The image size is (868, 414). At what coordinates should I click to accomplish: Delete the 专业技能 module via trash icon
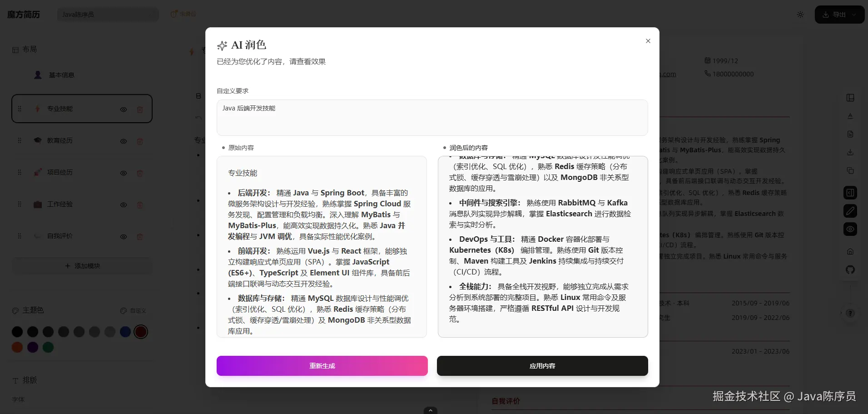(140, 110)
